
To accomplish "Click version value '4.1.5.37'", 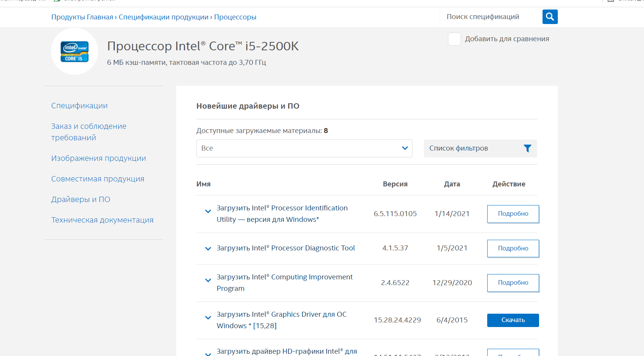I will (395, 248).
